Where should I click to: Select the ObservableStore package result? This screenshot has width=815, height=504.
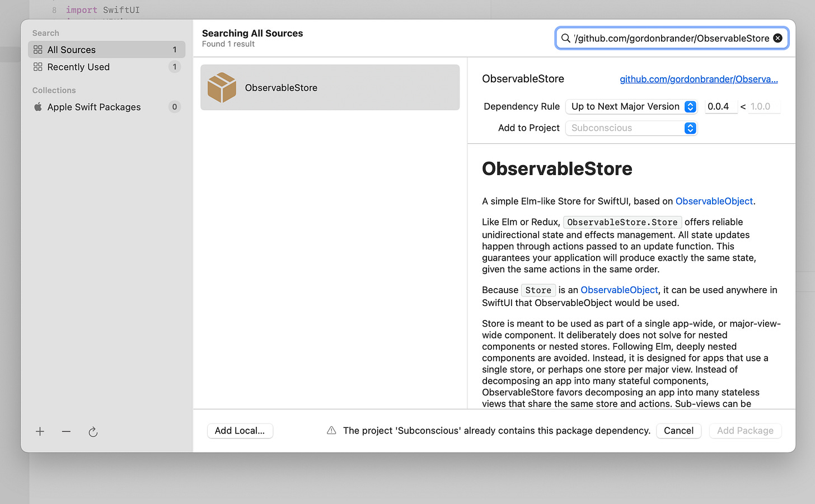pos(330,87)
